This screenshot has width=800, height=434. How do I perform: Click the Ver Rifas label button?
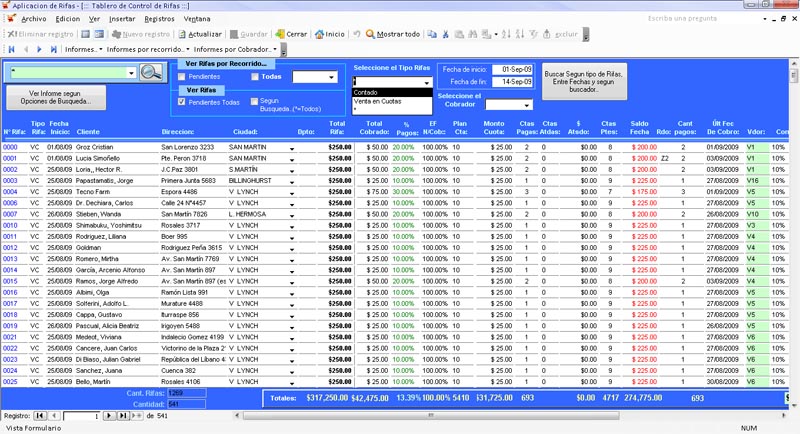(x=201, y=90)
